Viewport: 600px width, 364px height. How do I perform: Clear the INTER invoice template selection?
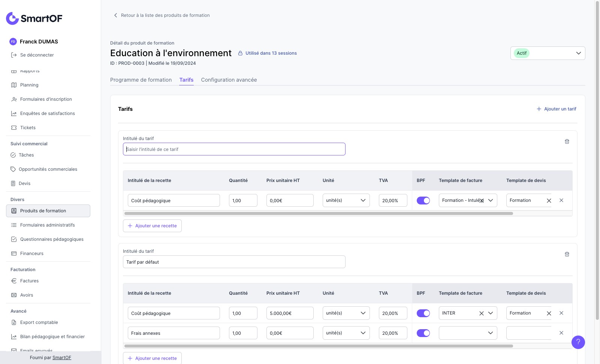pos(481,313)
